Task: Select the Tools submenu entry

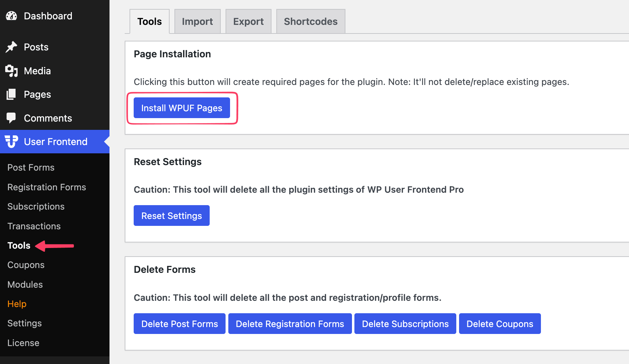Action: 19,246
